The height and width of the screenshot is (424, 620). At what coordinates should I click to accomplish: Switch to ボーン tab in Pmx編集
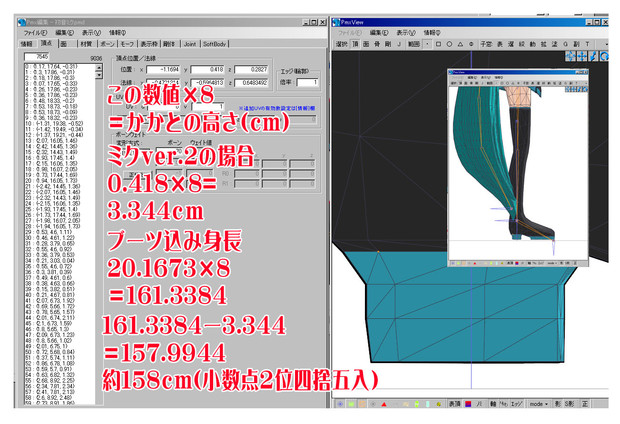[107, 44]
